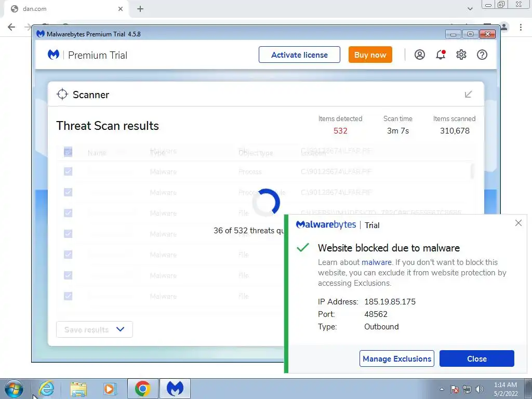Click the Scan time value 3m 7s
Image resolution: width=532 pixels, height=399 pixels.
(x=398, y=130)
